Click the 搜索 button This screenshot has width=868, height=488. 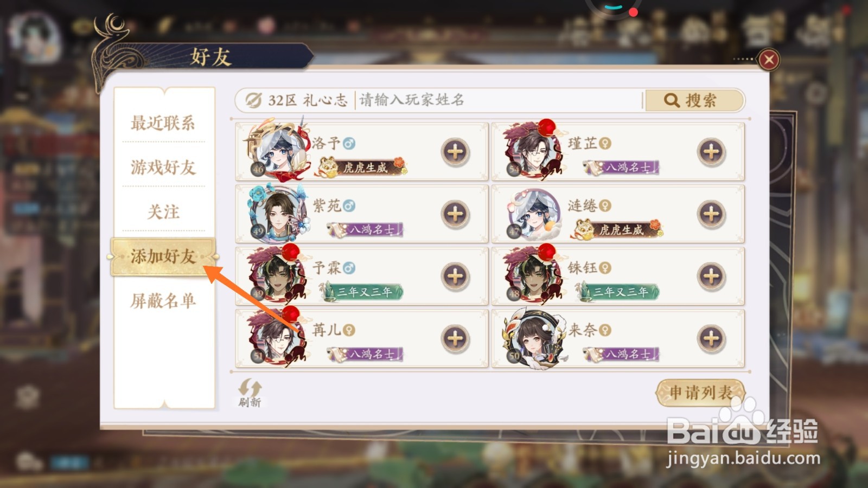(x=694, y=100)
